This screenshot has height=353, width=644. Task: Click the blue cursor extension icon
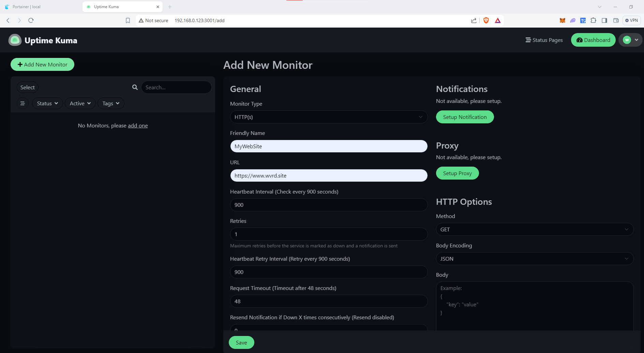tap(583, 20)
